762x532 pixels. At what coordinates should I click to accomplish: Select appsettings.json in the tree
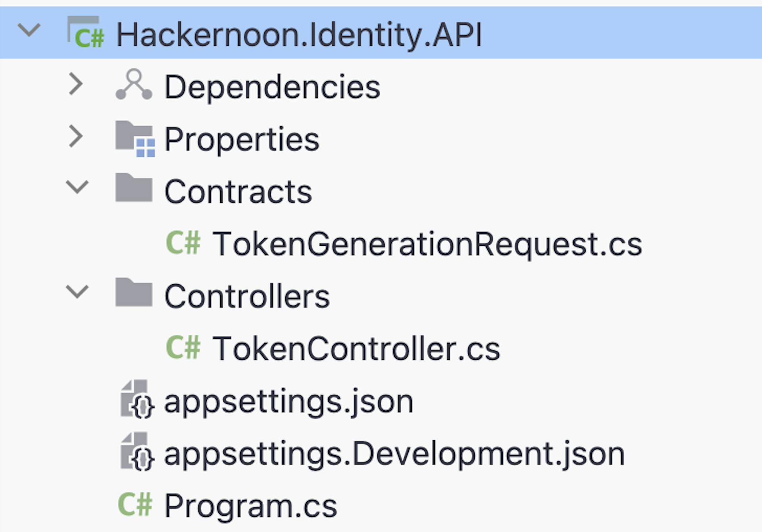point(289,401)
